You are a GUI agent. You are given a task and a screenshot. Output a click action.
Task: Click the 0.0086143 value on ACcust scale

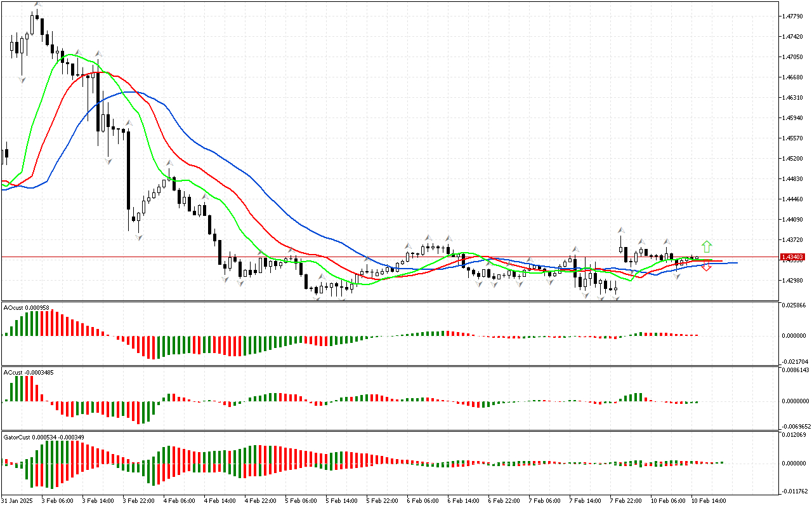(796, 370)
